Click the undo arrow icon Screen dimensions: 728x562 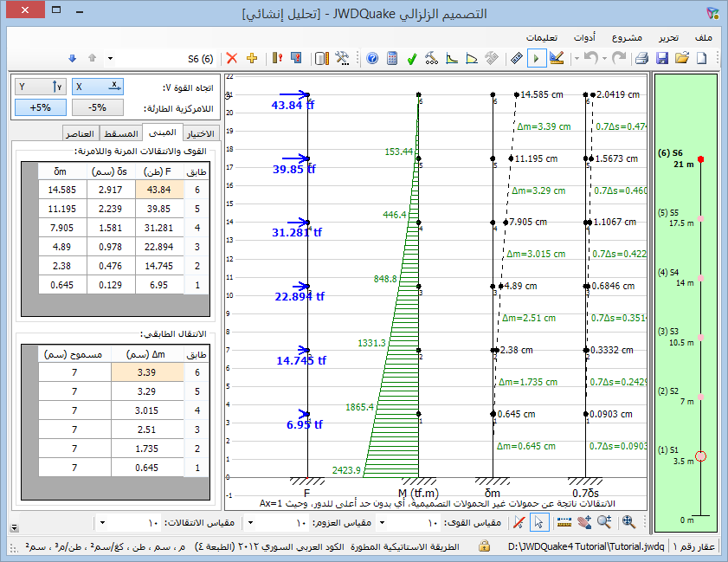[590, 59]
